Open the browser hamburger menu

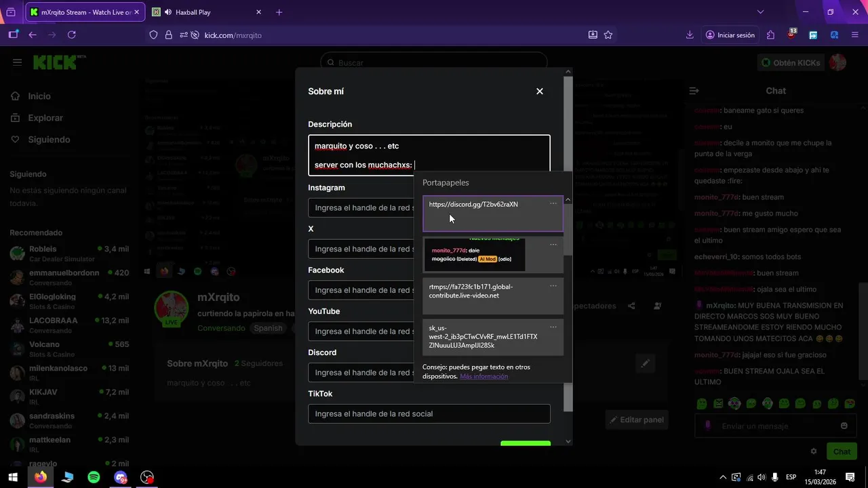[856, 35]
